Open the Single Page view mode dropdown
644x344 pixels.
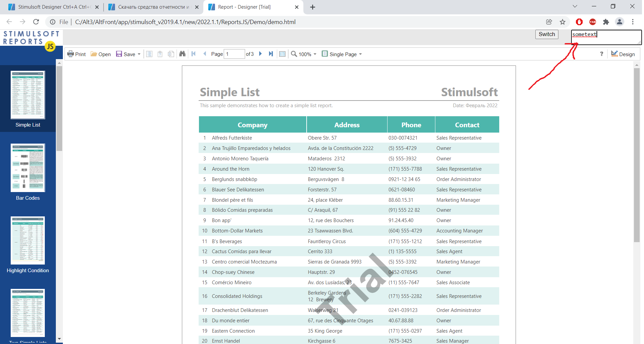point(342,54)
